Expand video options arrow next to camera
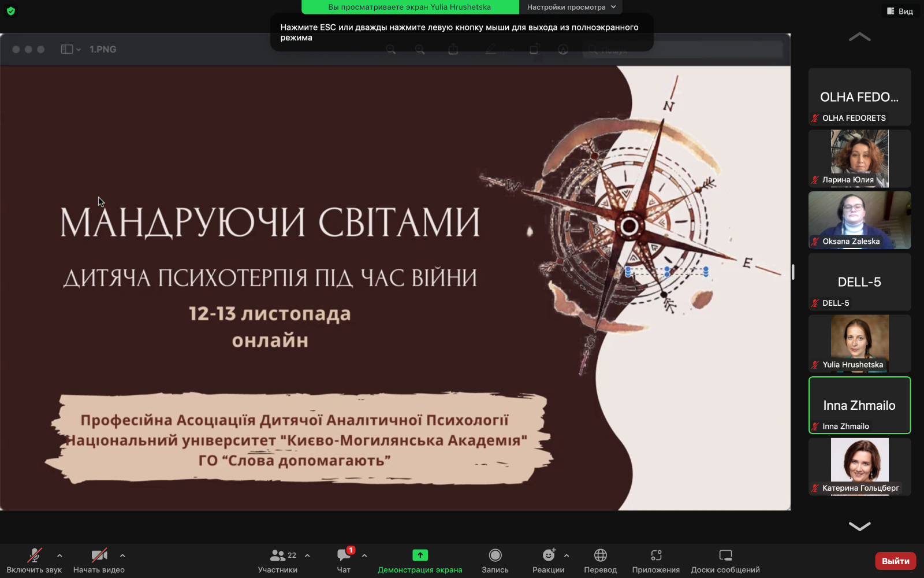Image resolution: width=924 pixels, height=578 pixels. [122, 555]
